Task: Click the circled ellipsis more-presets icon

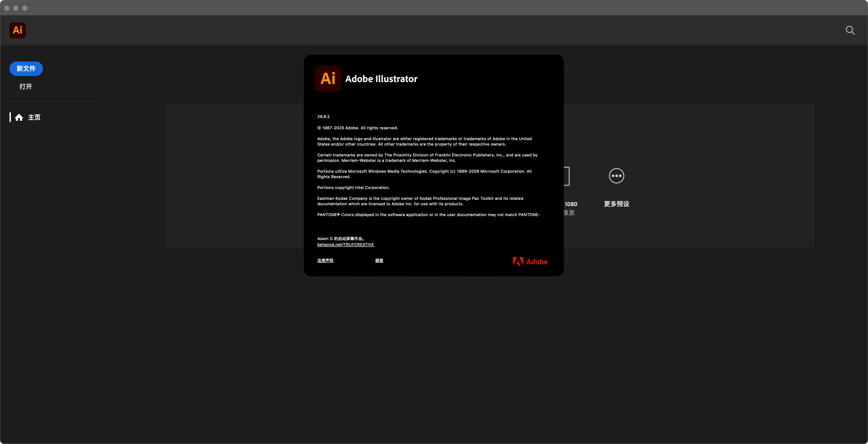Action: [x=616, y=176]
